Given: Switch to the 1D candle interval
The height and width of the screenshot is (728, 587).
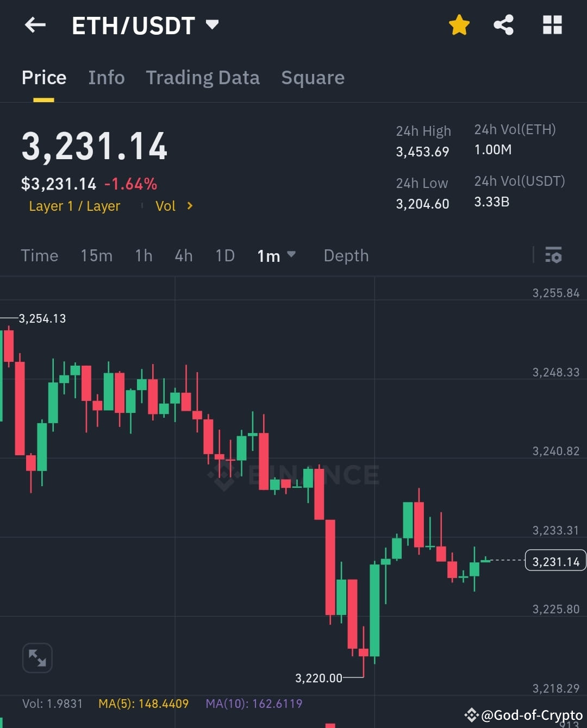Looking at the screenshot, I should point(224,255).
